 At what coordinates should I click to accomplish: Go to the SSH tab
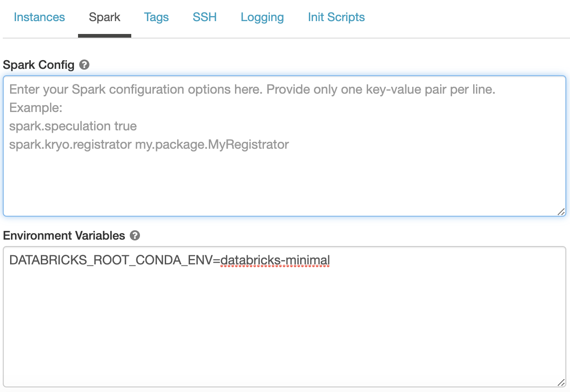tap(205, 17)
